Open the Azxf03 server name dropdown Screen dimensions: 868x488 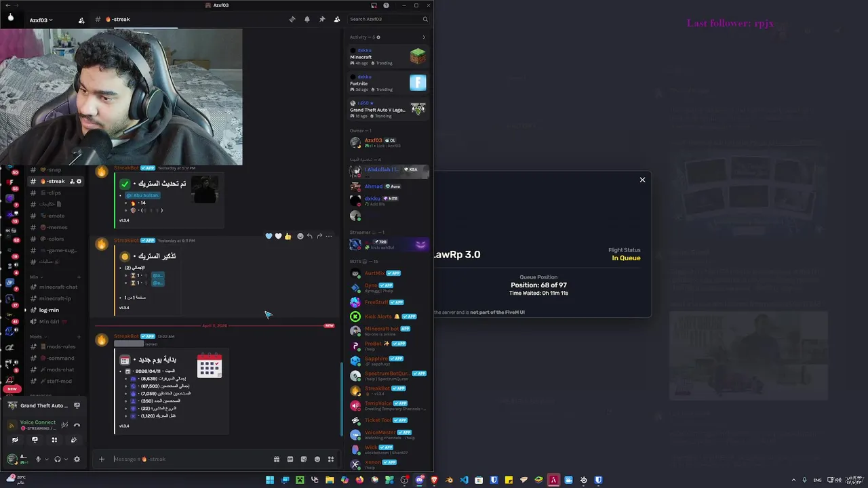(x=41, y=20)
